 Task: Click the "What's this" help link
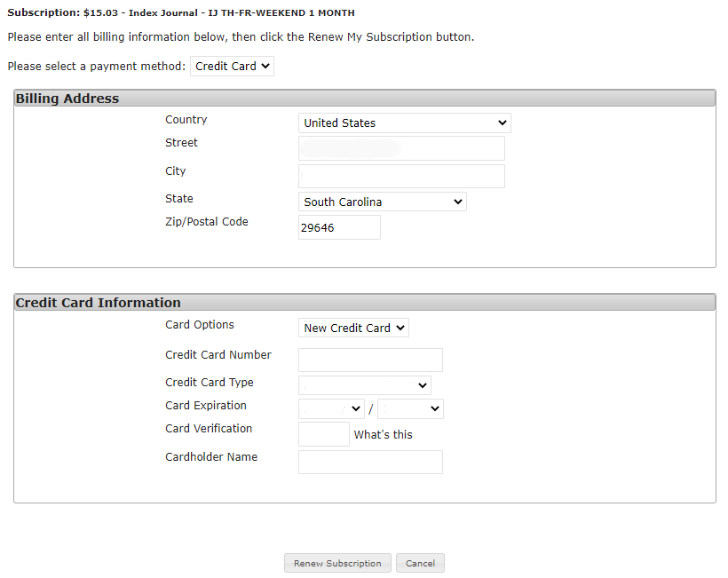tap(383, 435)
